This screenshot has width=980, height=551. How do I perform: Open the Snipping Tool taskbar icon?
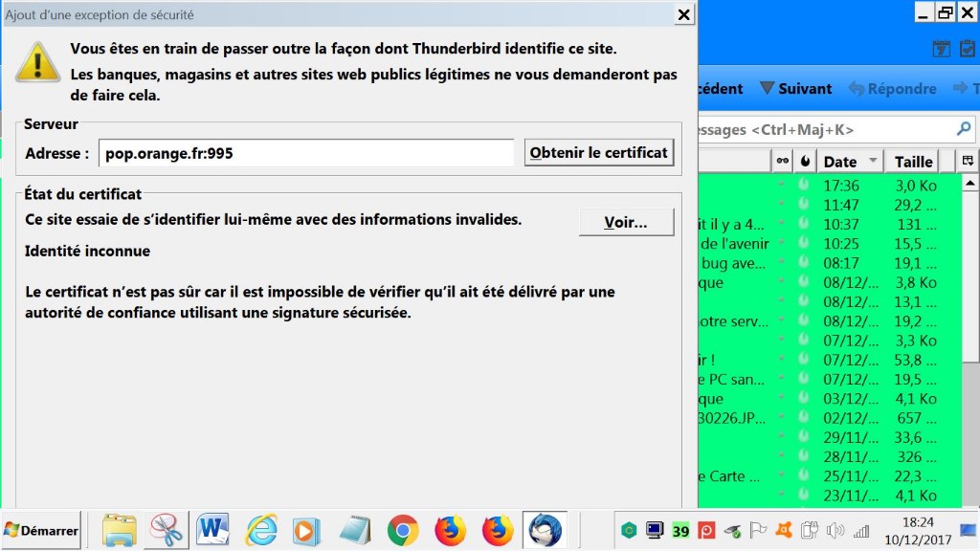coord(167,529)
